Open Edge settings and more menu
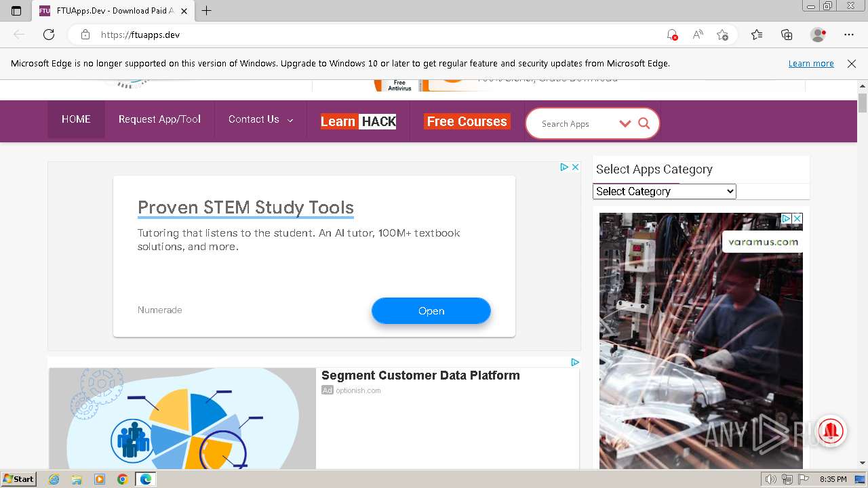The image size is (868, 488). tap(849, 35)
